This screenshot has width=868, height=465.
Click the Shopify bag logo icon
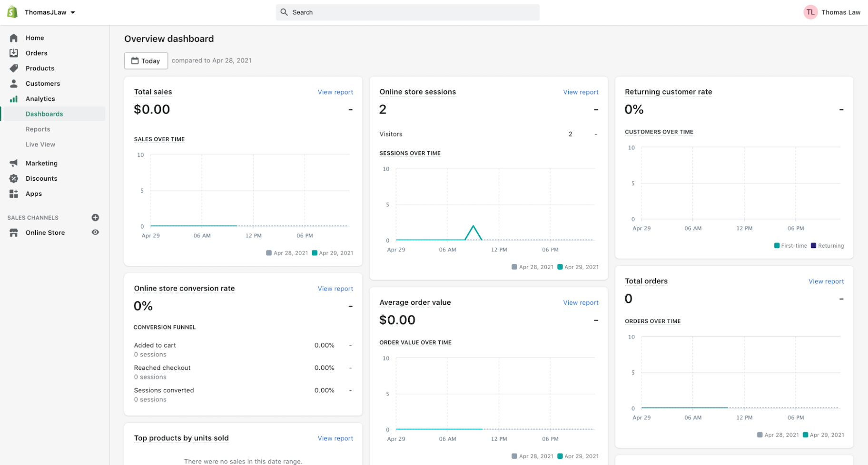[x=12, y=12]
